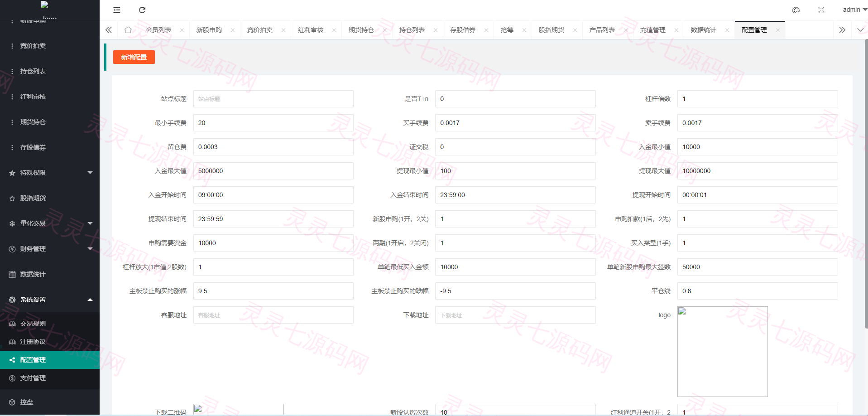Open 控盘 in sidebar
Image resolution: width=868 pixels, height=416 pixels.
(x=50, y=402)
